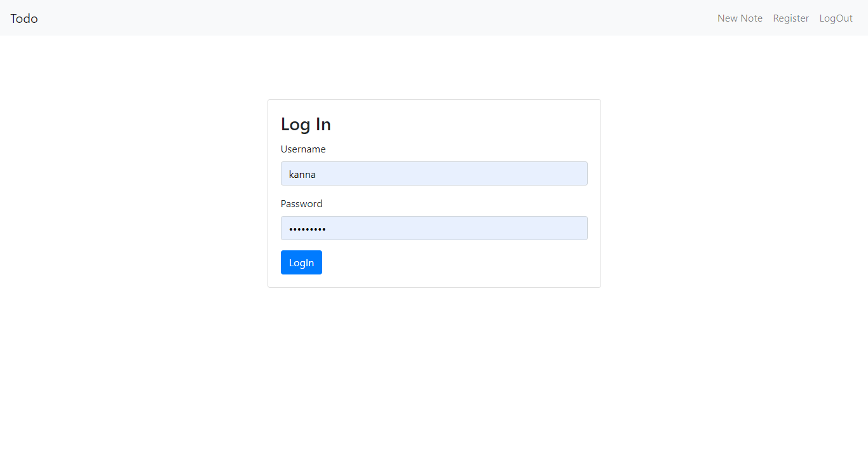Click LogOut in the navigation bar
This screenshot has width=868, height=453.
(836, 18)
